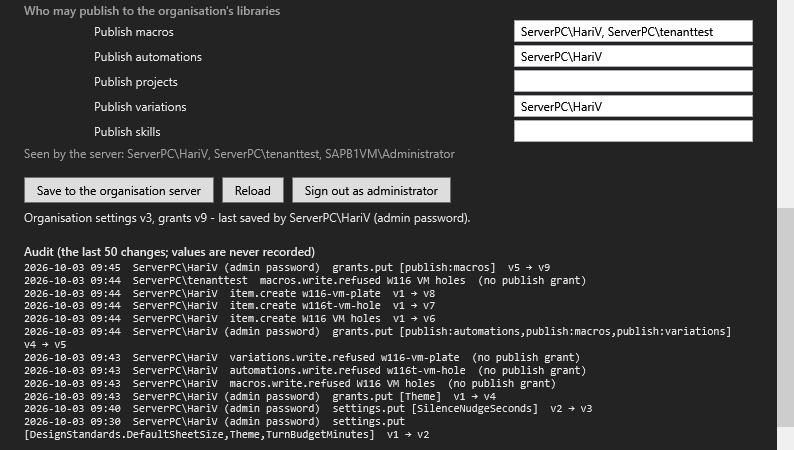Viewport: 794px width, 450px height.
Task: Click the vertical scrollbar thumb
Action: point(785,316)
